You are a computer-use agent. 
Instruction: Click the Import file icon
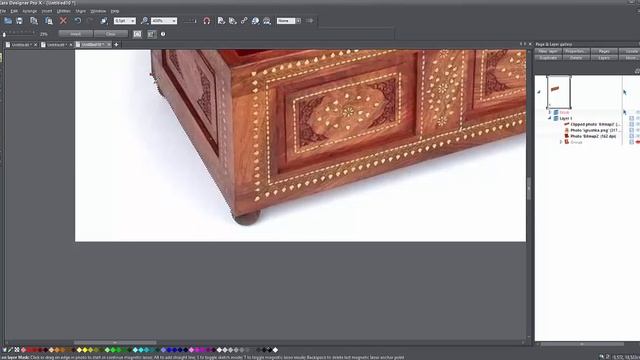coord(221,21)
